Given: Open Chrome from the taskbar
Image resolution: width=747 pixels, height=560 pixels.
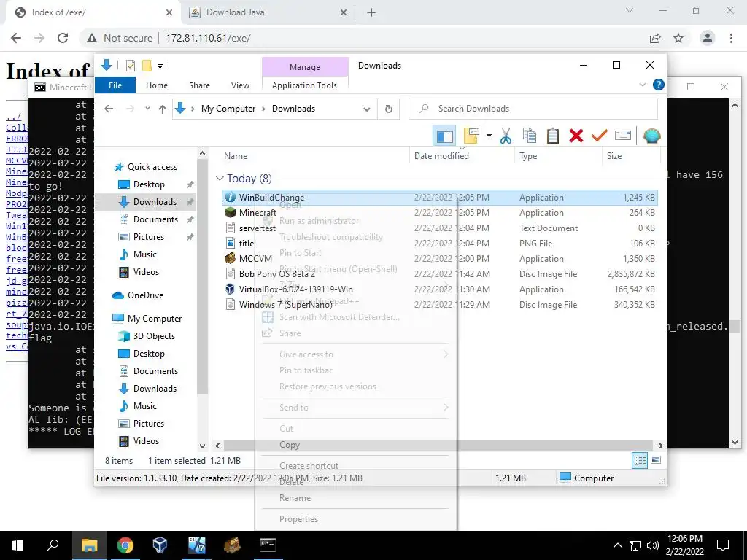Looking at the screenshot, I should (x=125, y=545).
